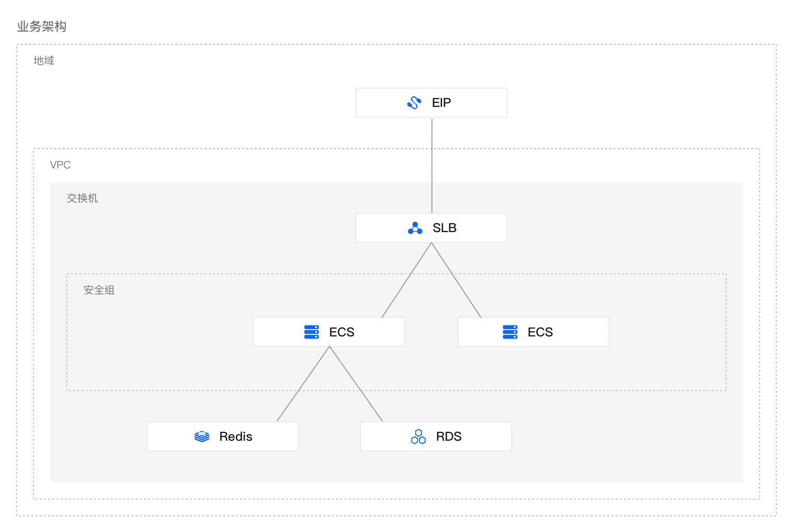Select the left ECS text label
The height and width of the screenshot is (532, 793).
pos(342,332)
